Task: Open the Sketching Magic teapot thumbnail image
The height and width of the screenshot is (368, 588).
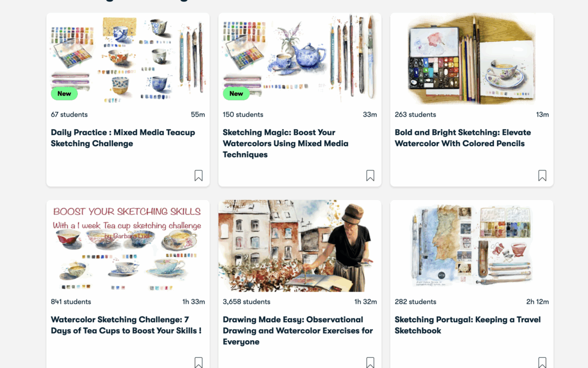Action: (x=299, y=58)
